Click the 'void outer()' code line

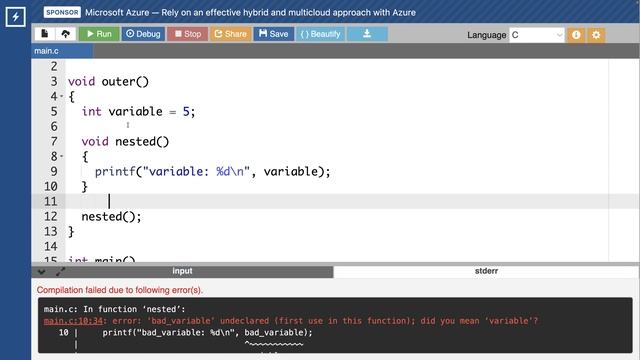click(x=108, y=82)
